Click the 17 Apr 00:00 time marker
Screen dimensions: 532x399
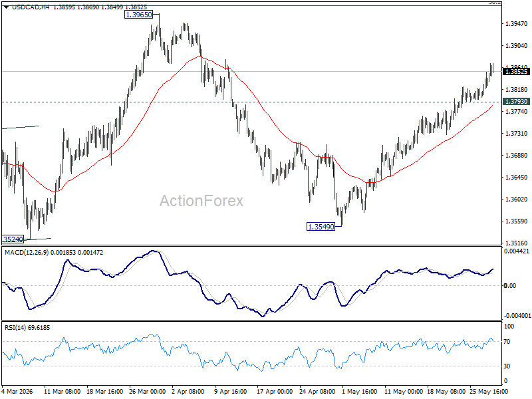coord(275,391)
